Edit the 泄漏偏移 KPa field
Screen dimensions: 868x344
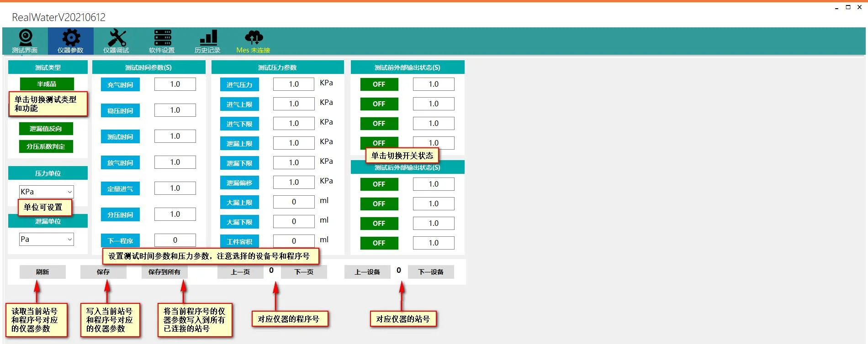coord(294,182)
